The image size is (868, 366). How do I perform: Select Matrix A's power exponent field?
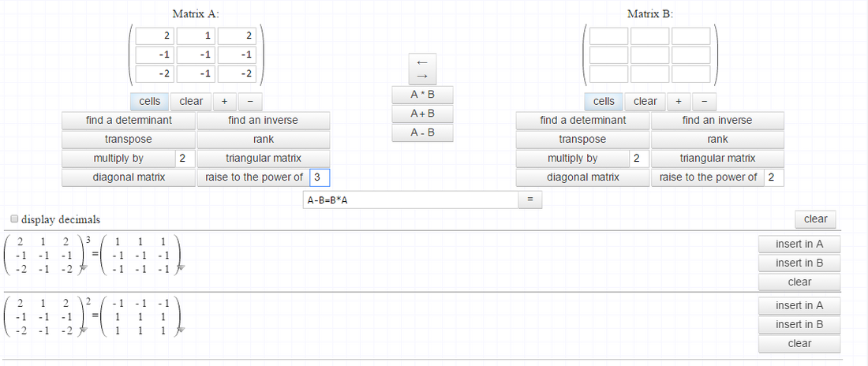tap(320, 177)
